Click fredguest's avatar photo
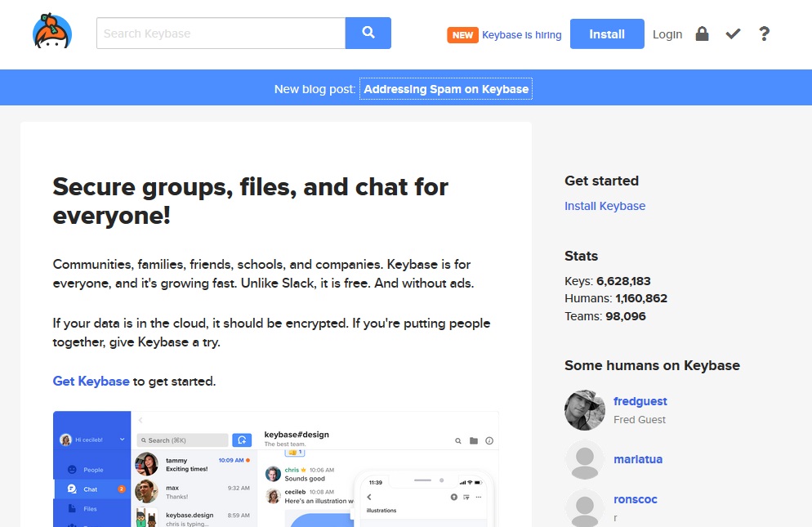The image size is (812, 527). pos(585,410)
